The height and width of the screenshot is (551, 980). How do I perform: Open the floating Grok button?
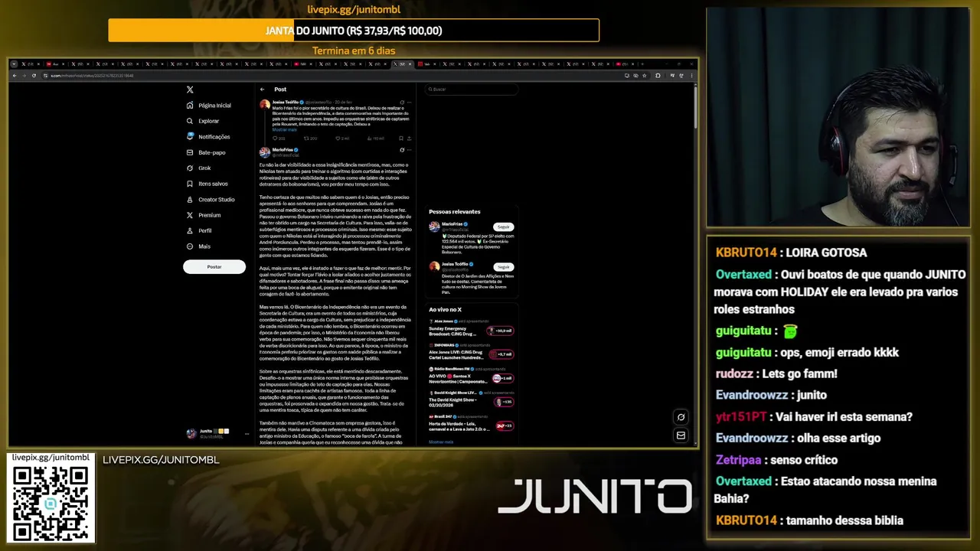pyautogui.click(x=681, y=417)
